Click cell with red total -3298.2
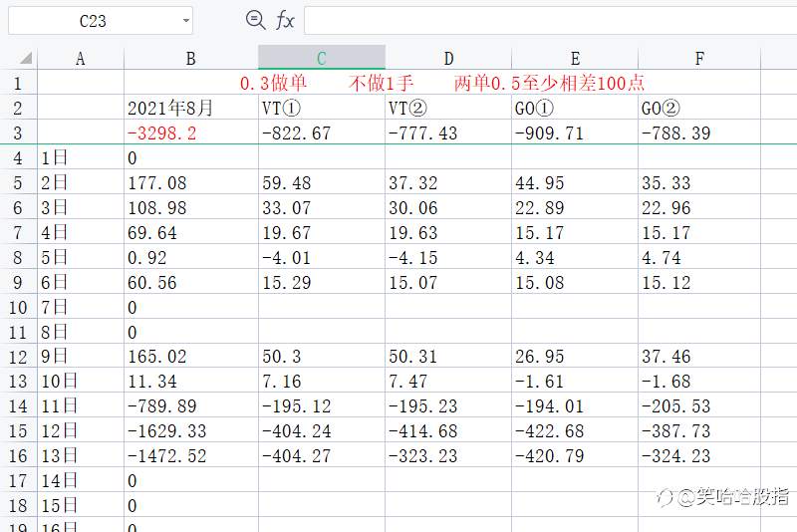Screen dimensions: 797x532 tap(191, 133)
